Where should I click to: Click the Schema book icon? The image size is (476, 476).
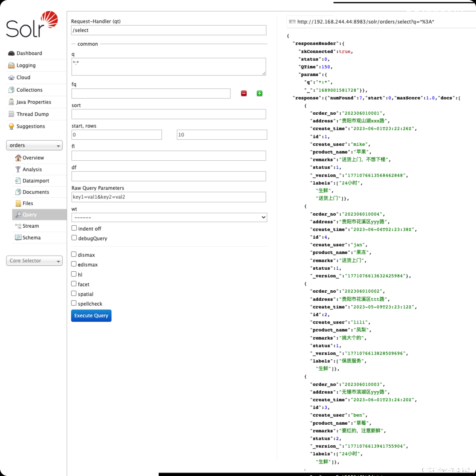click(18, 237)
